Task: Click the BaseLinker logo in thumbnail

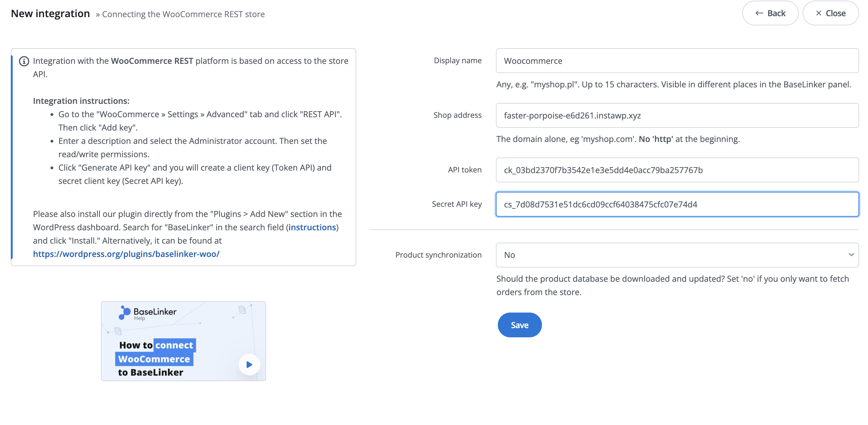Action: tap(148, 313)
